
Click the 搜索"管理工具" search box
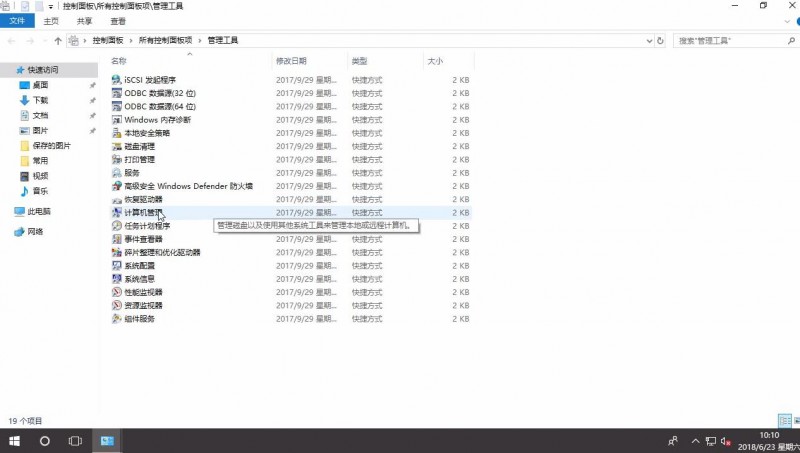735,41
